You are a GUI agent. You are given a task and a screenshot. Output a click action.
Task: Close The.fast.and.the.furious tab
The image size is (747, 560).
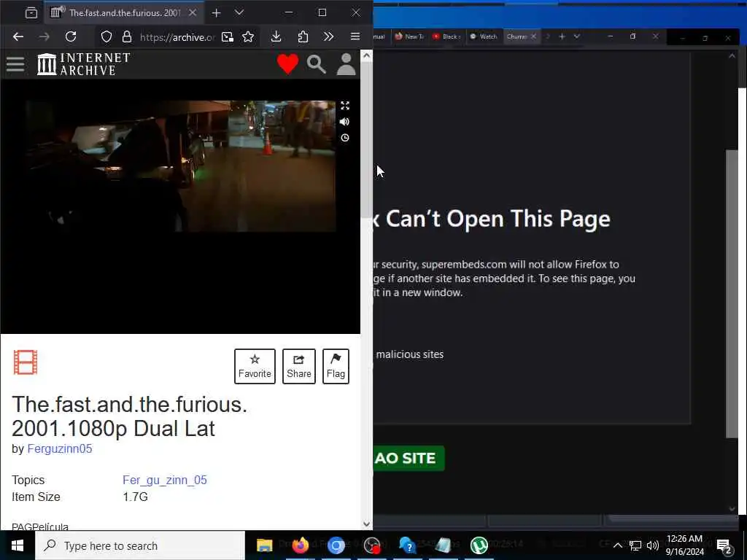193,13
